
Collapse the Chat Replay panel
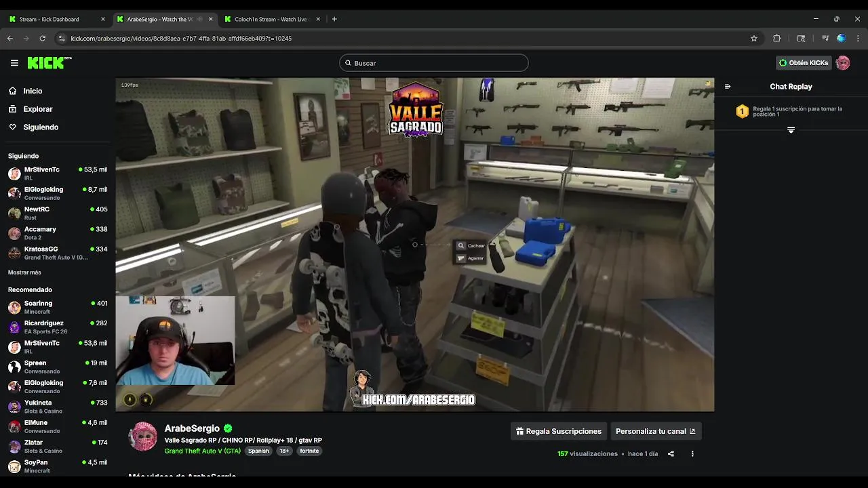[x=728, y=87]
